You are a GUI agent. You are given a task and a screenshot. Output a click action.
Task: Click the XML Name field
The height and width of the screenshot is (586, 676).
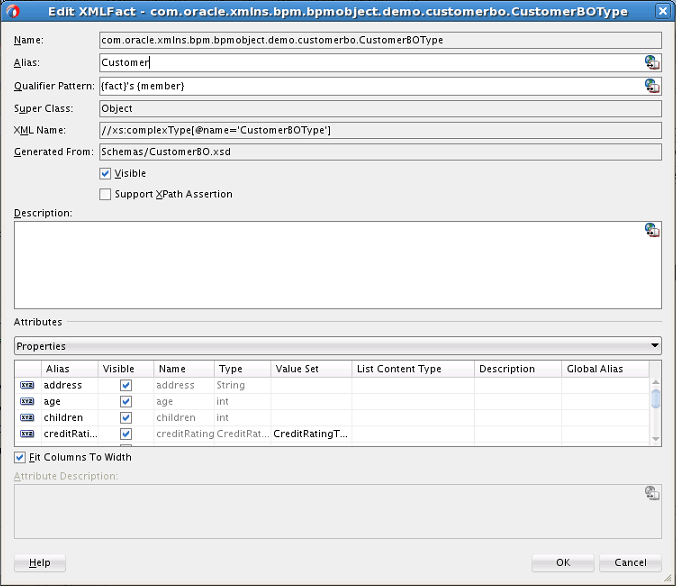(380, 130)
